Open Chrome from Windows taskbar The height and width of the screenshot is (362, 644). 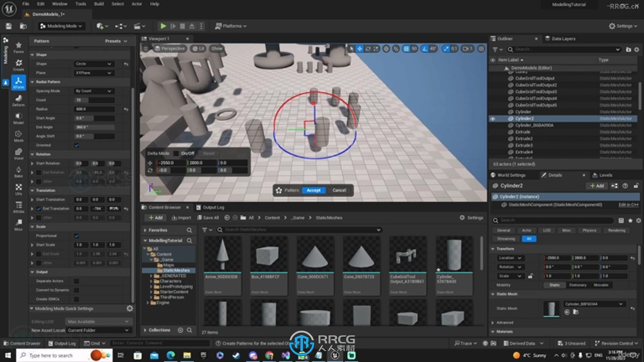[269, 355]
